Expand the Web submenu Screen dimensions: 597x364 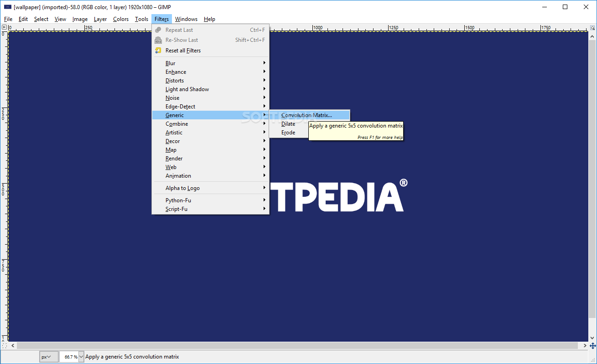[x=210, y=167]
